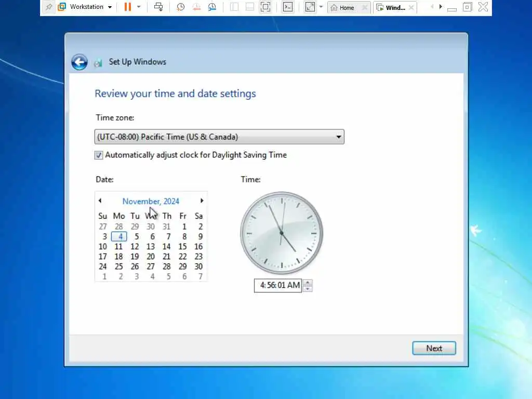Select November 24 in the calendar
Image resolution: width=532 pixels, height=399 pixels.
(102, 267)
